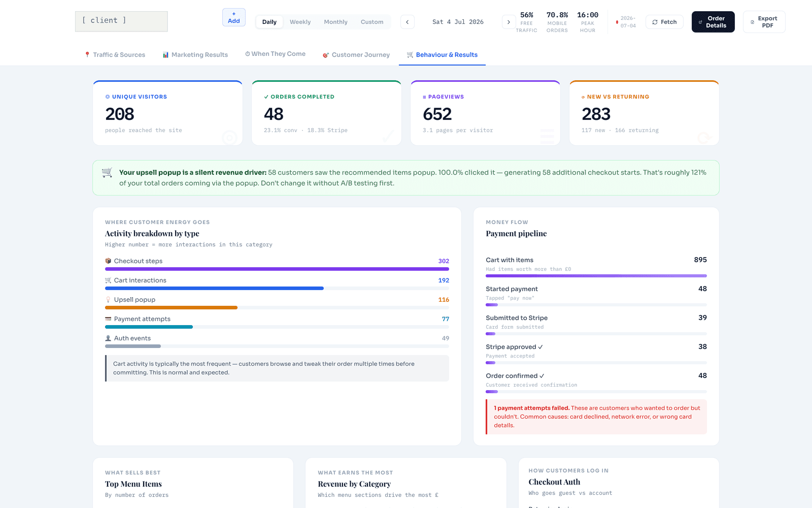Click the 283 new vs returning value
Screen dimensions: 812x508
pyautogui.click(x=596, y=114)
